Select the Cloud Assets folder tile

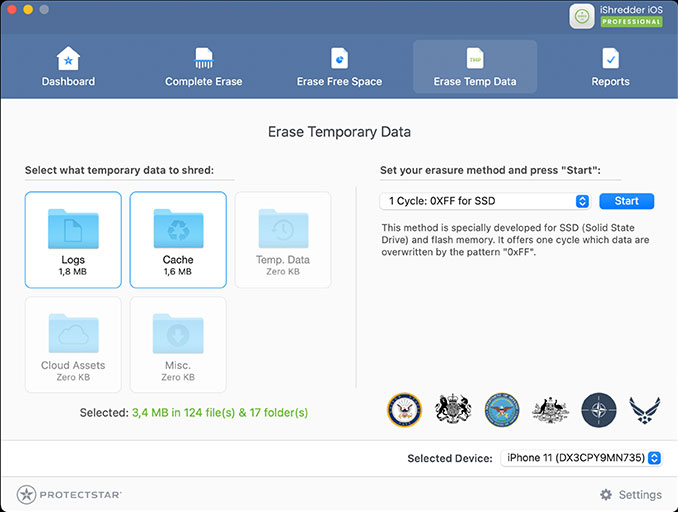(x=73, y=344)
